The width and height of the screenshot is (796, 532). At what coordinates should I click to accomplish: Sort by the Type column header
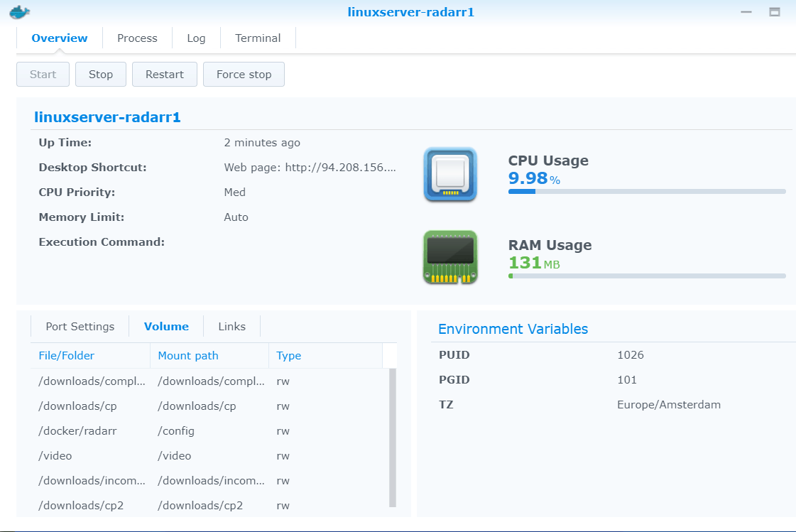(289, 356)
